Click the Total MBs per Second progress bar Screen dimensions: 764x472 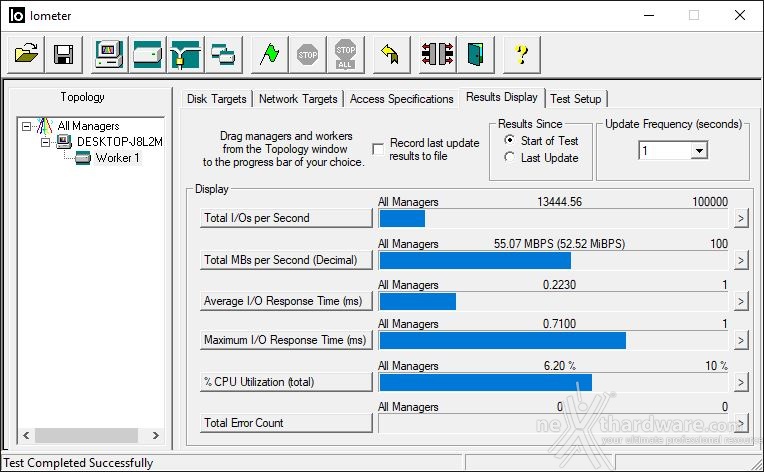[x=553, y=261]
